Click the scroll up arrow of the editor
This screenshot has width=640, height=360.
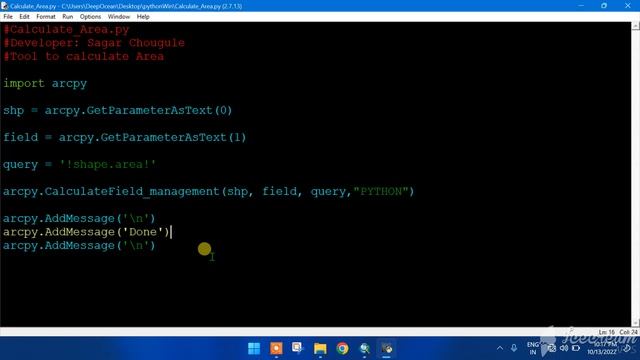(636, 26)
